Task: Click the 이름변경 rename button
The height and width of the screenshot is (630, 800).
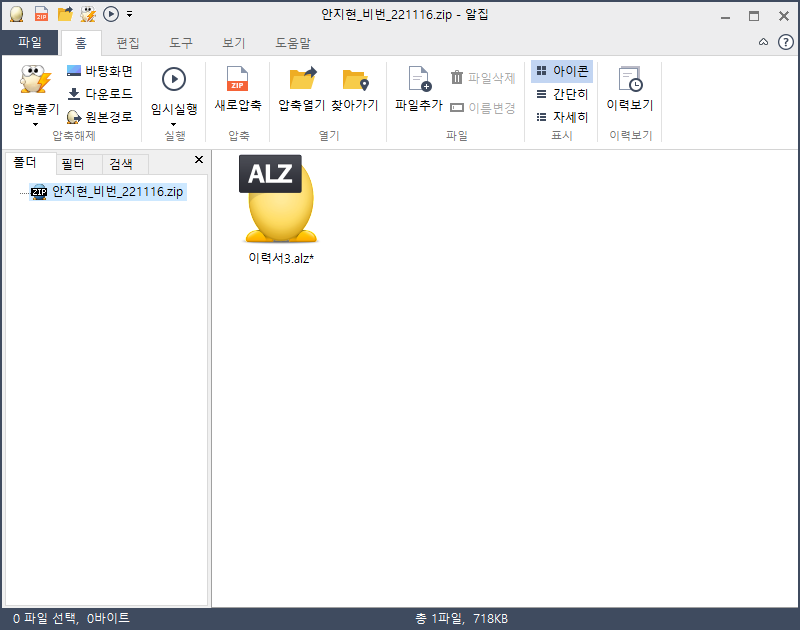Action: click(x=483, y=108)
